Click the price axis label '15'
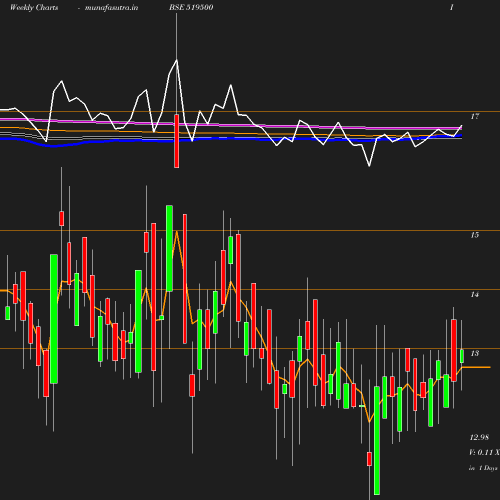 click(x=475, y=235)
